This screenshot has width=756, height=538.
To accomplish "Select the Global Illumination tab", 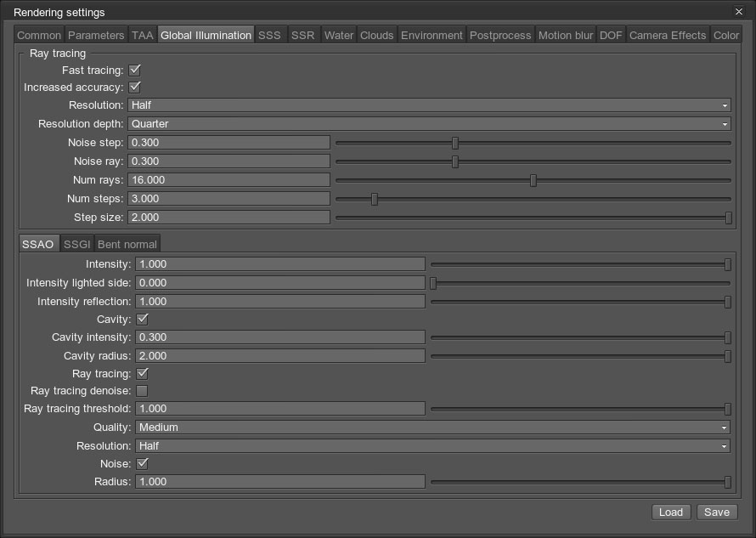I will click(x=206, y=35).
